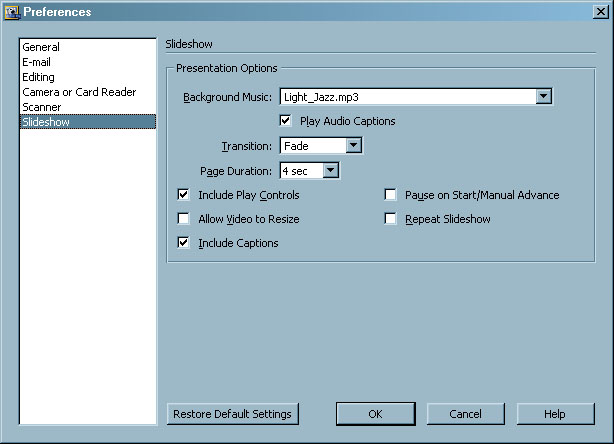
Task: Open the E-mail preferences category
Action: [x=39, y=62]
